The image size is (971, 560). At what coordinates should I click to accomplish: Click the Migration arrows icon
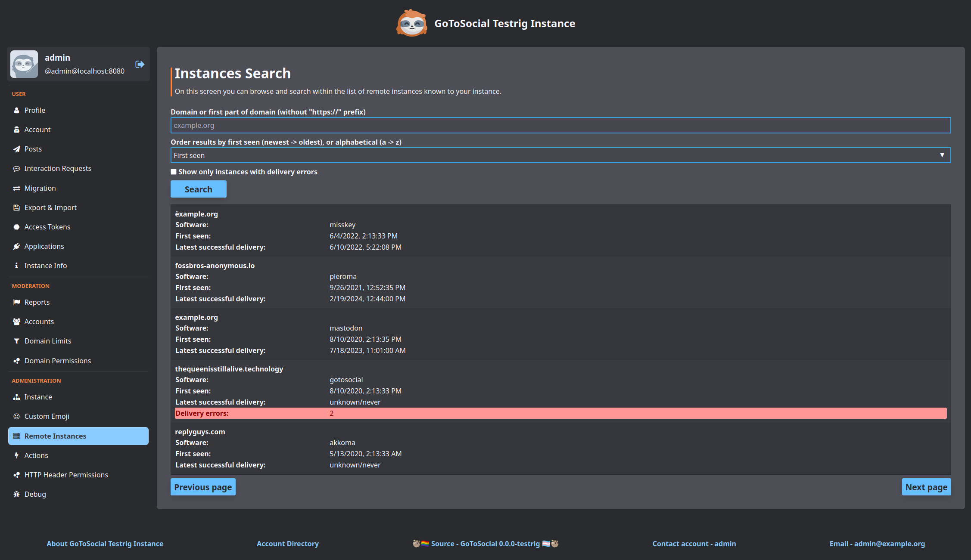coord(16,188)
